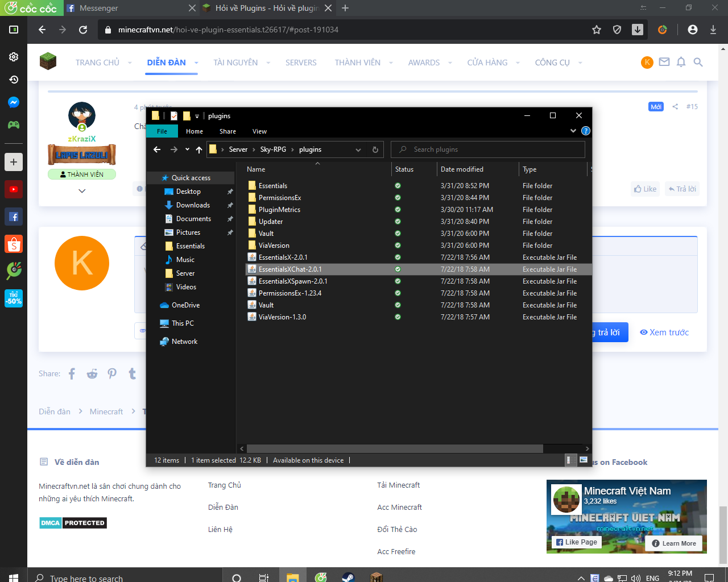This screenshot has height=582, width=728.
Task: Bookmark this page with the star icon
Action: click(597, 30)
